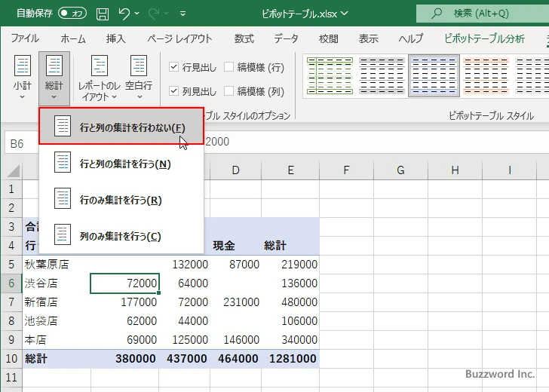
Task: Switch to the 校閲 tab
Action: click(329, 38)
